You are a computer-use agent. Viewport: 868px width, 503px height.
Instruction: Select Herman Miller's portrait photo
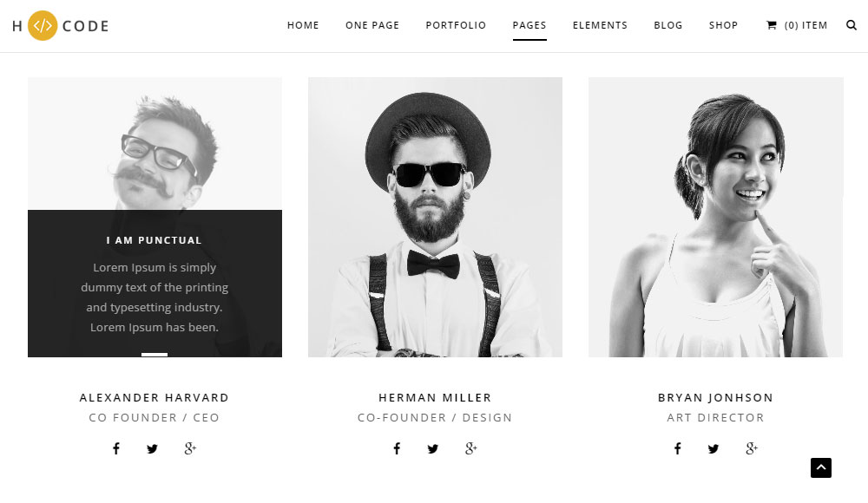435,217
